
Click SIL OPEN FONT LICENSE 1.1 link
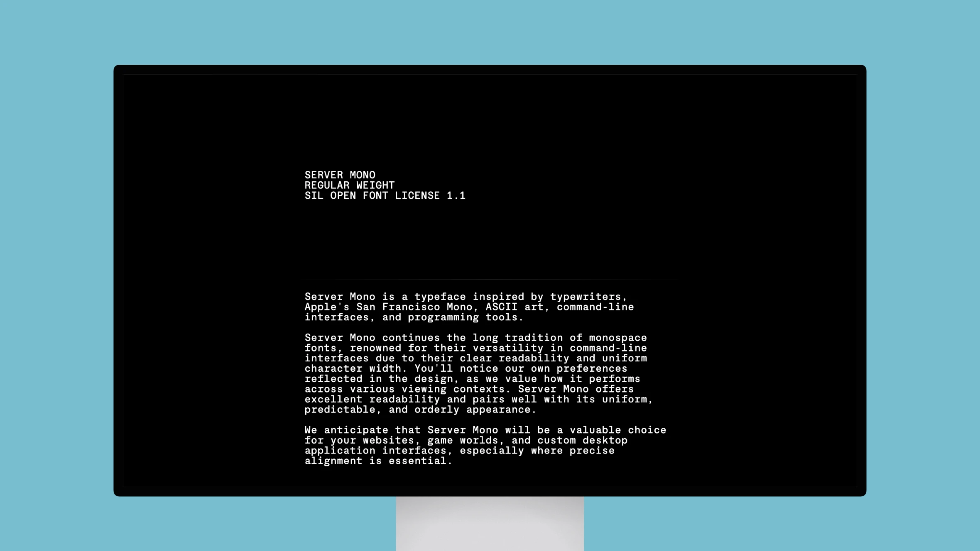[385, 195]
